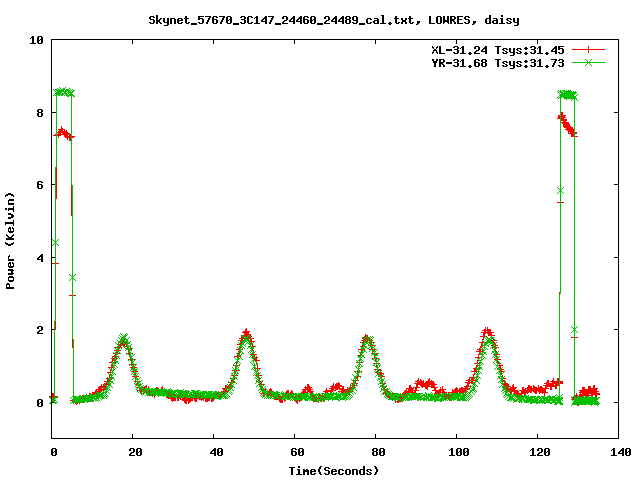This screenshot has width=640, height=480.
Task: Click the peak near 108 seconds
Action: coord(488,334)
